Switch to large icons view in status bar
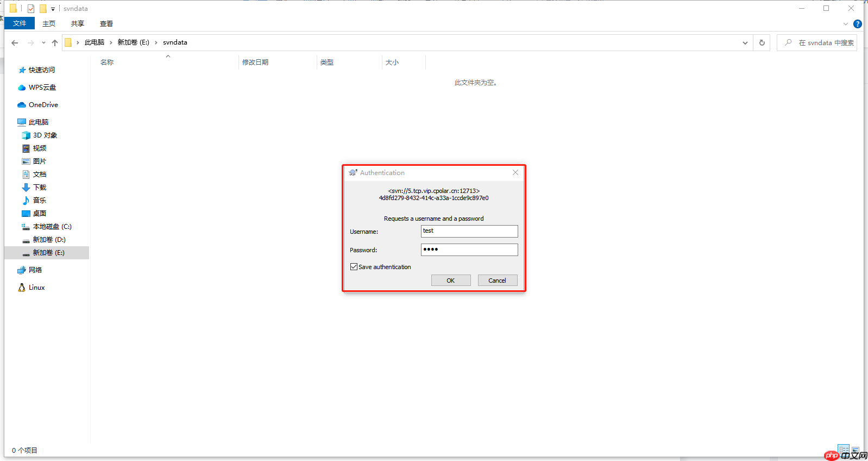Screen dimensions: 868x461 tap(856, 450)
